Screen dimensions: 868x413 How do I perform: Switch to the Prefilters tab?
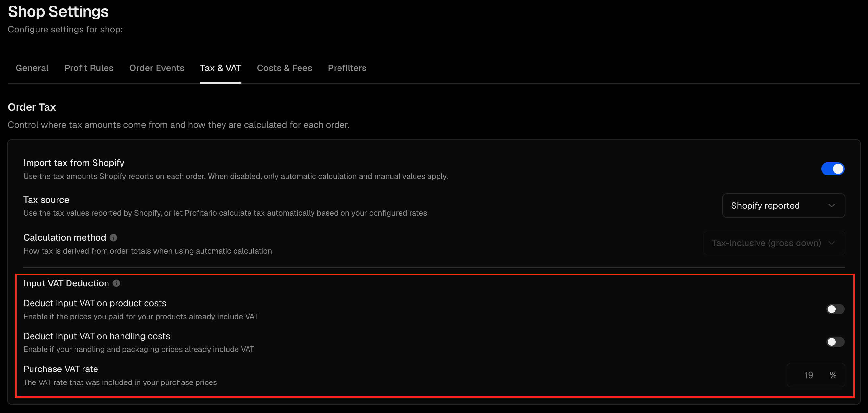[x=347, y=68]
